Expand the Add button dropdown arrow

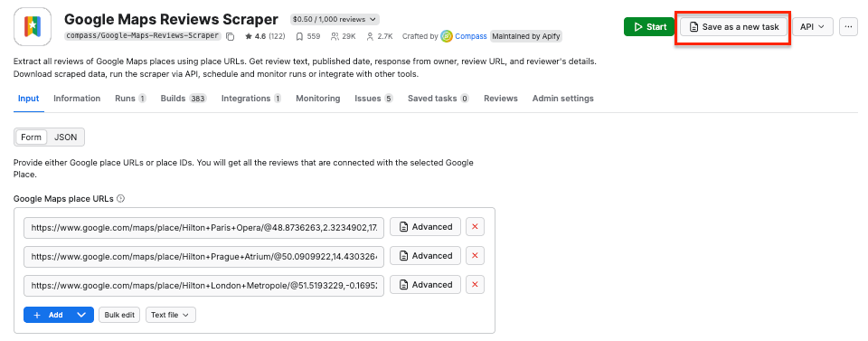tap(82, 315)
